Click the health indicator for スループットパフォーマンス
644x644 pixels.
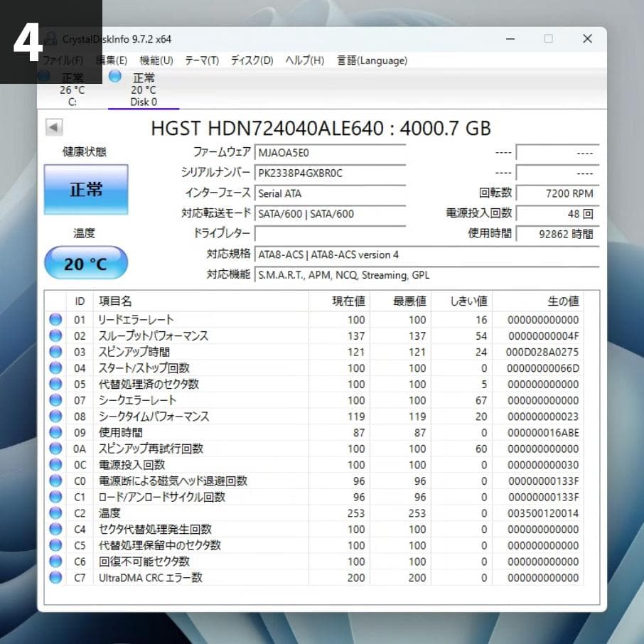[55, 336]
